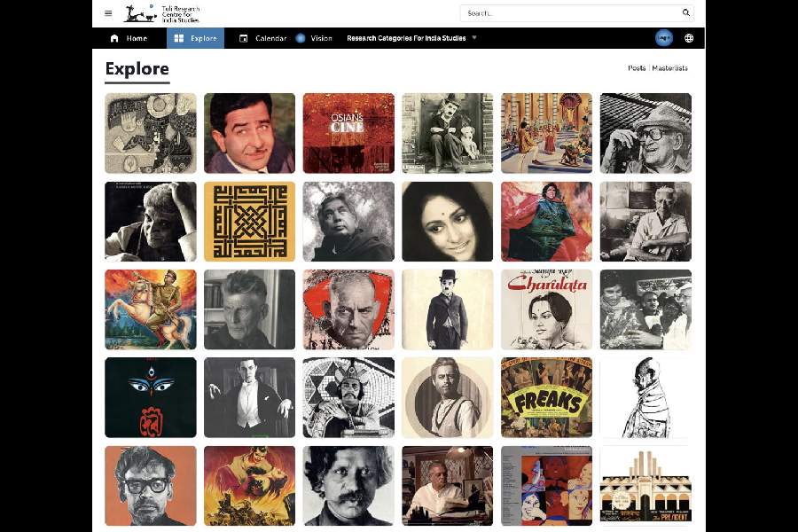798x532 pixels.
Task: Click the globe language icon
Action: pyautogui.click(x=689, y=38)
